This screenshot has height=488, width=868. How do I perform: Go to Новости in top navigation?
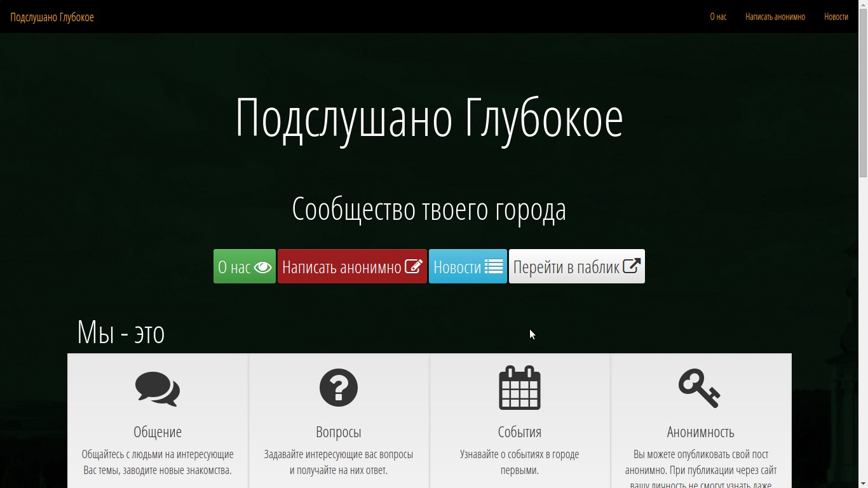[x=836, y=17]
